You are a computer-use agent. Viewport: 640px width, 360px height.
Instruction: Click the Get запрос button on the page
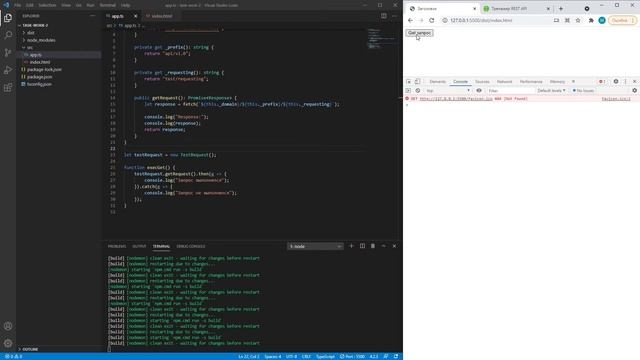click(x=419, y=33)
